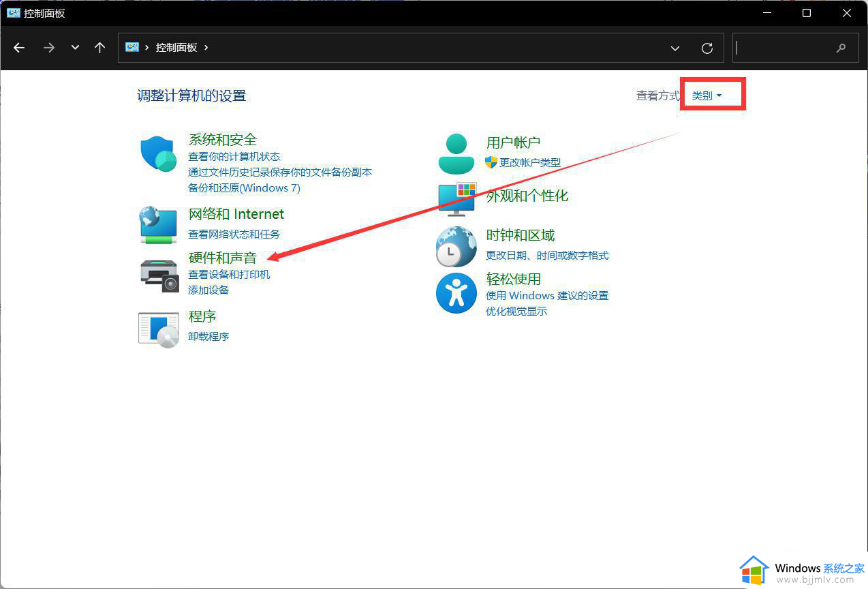
Task: Open 用户帐户 category
Action: coord(513,142)
